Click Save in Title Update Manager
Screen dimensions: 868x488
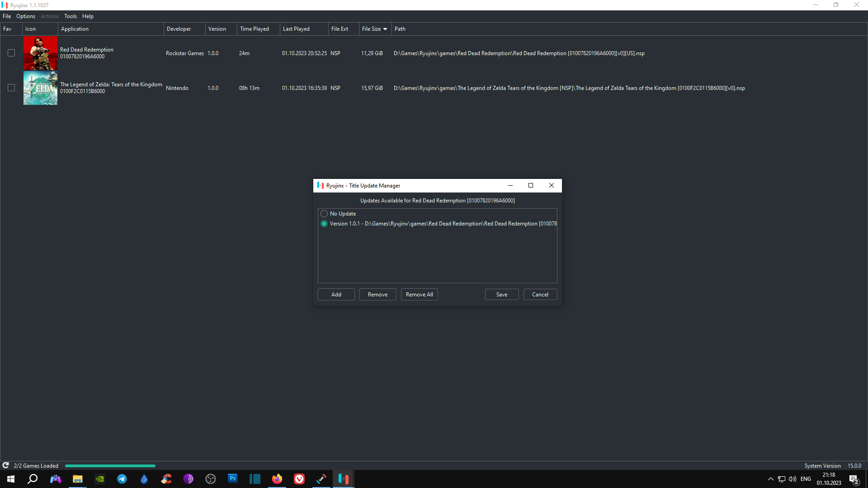click(501, 295)
